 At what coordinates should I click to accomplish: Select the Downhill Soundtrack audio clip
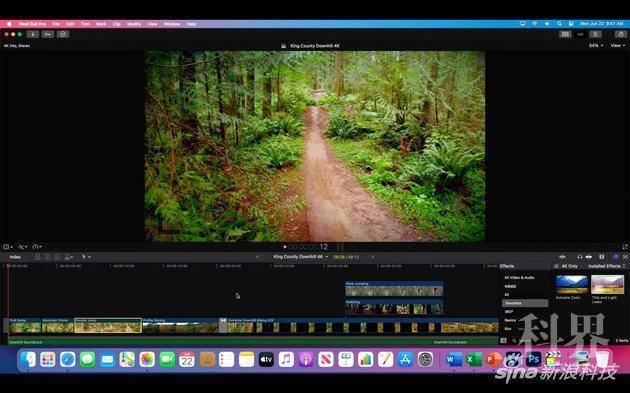click(x=253, y=342)
